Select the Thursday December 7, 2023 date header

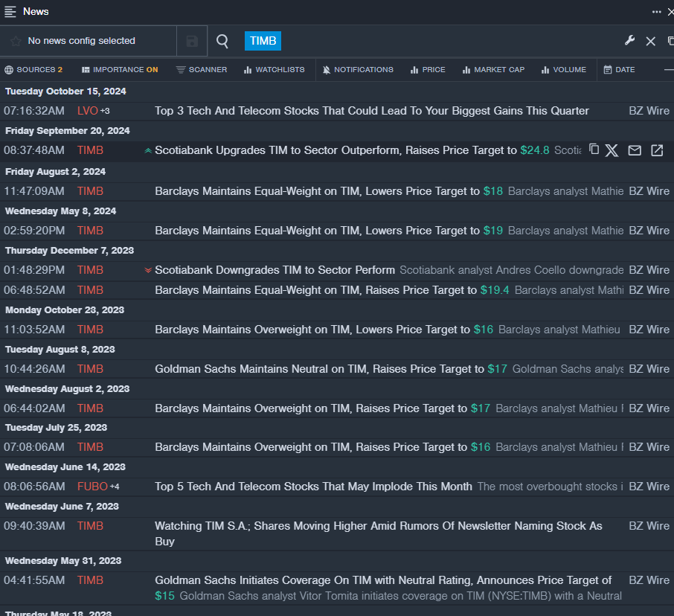click(70, 251)
